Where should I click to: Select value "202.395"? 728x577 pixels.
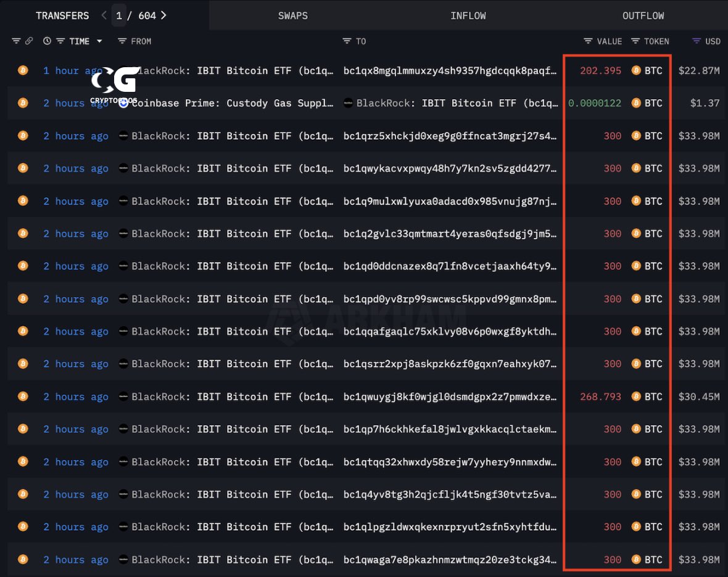click(x=600, y=70)
